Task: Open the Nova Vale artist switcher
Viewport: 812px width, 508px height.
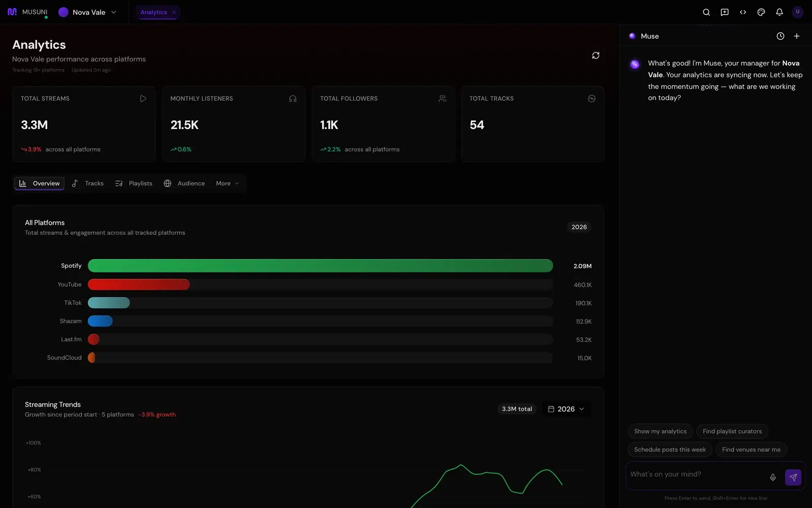Action: coord(87,12)
